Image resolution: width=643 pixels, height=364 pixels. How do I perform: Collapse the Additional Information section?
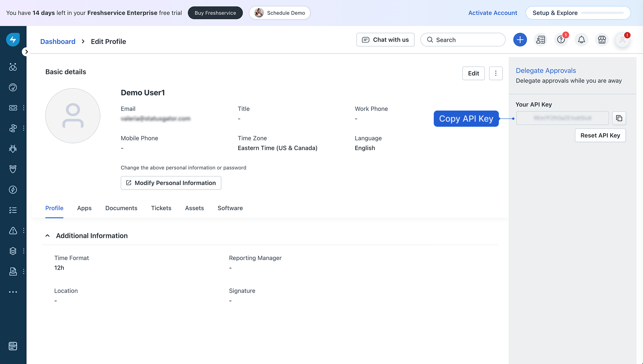[x=48, y=236]
